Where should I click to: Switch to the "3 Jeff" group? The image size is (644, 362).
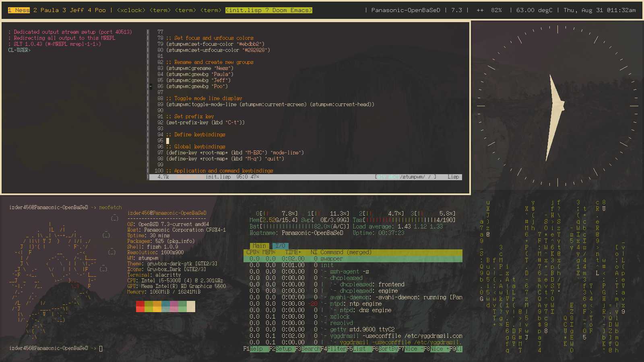click(x=73, y=10)
